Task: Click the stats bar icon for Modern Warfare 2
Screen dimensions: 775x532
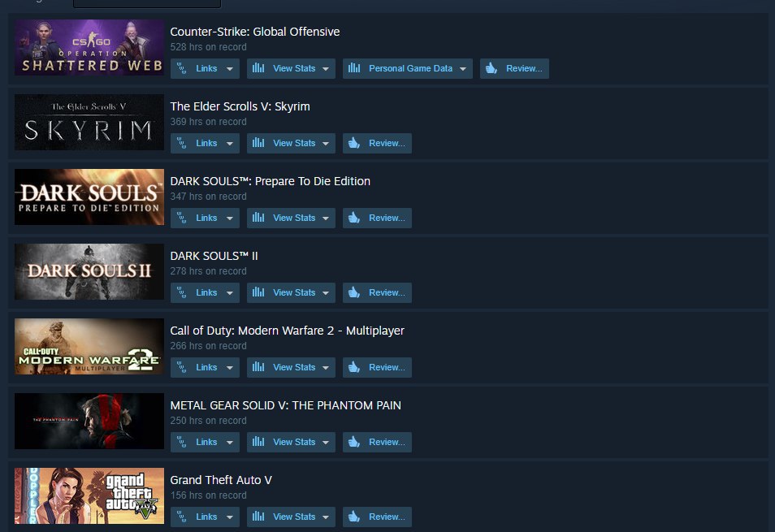Action: [258, 367]
